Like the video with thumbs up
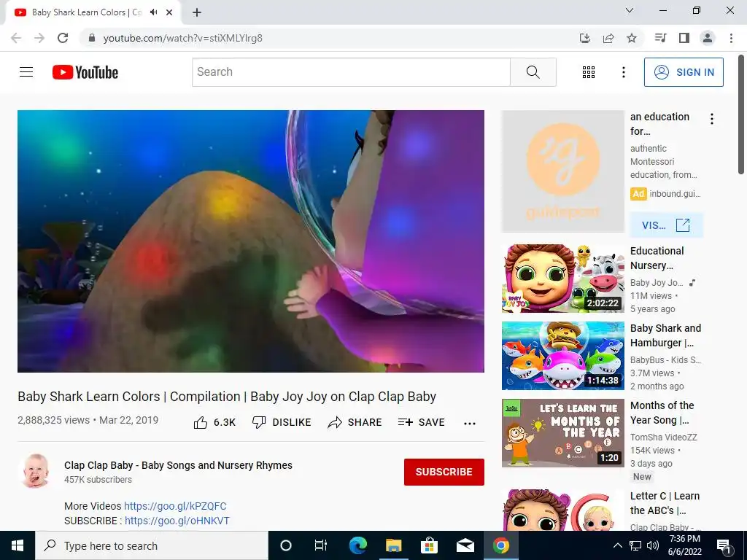Screen dimensions: 747x560 [214, 422]
